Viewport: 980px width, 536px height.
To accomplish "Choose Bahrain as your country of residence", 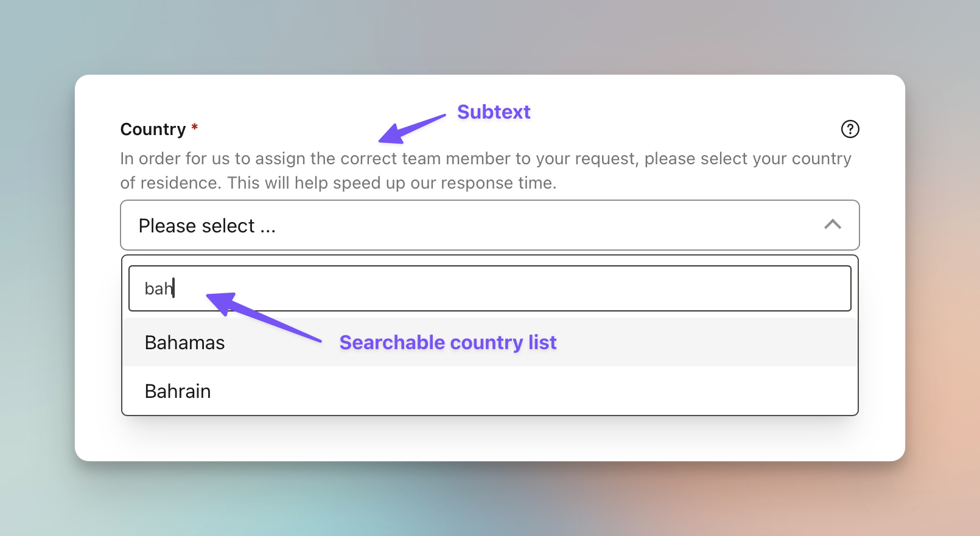I will pyautogui.click(x=177, y=391).
